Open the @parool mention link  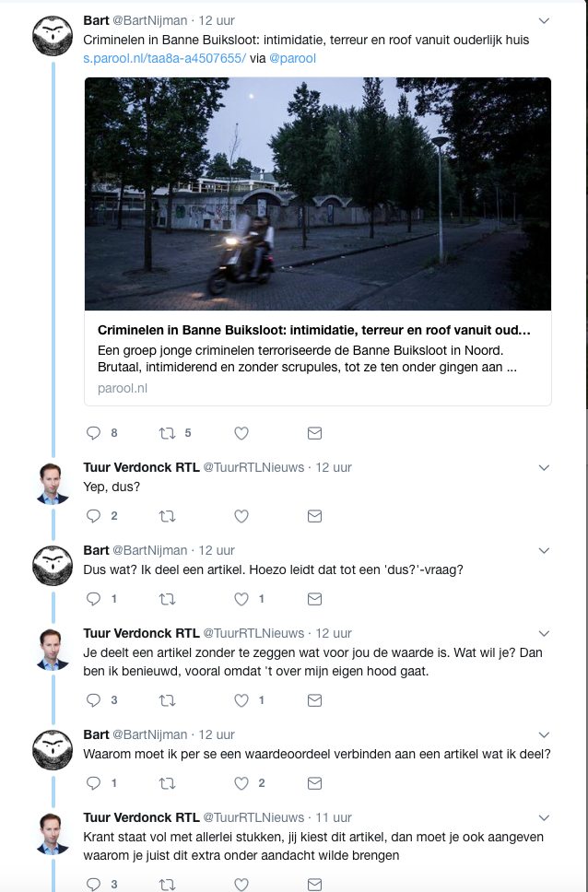pyautogui.click(x=295, y=57)
